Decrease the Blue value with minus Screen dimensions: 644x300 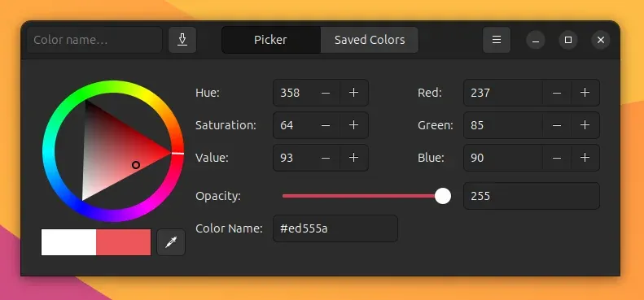pyautogui.click(x=557, y=158)
